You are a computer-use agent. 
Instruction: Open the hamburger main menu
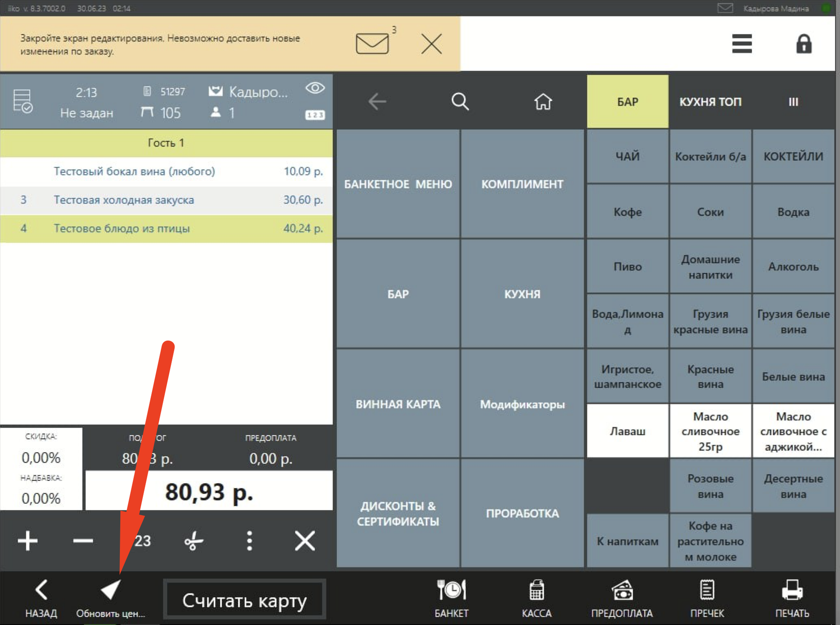pos(741,44)
